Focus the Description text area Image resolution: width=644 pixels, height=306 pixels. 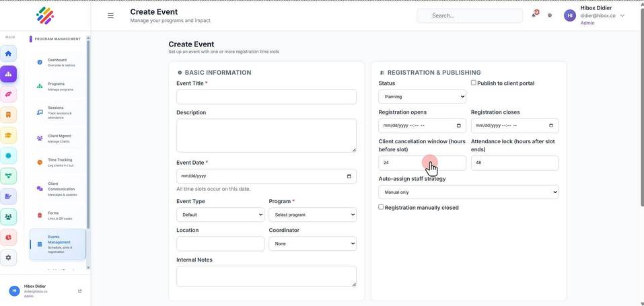266,136
